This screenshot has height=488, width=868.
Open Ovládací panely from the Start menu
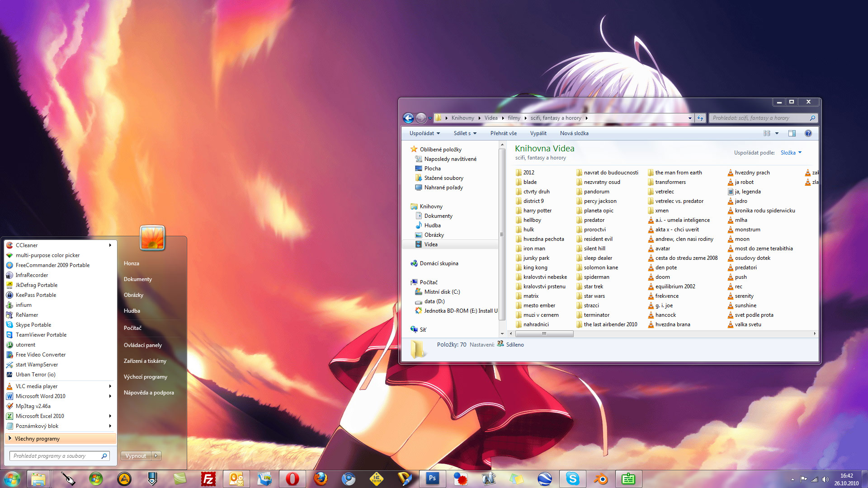pyautogui.click(x=143, y=345)
